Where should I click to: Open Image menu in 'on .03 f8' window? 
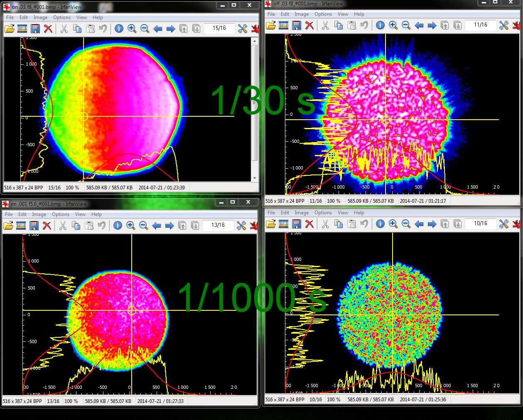pyautogui.click(x=40, y=17)
